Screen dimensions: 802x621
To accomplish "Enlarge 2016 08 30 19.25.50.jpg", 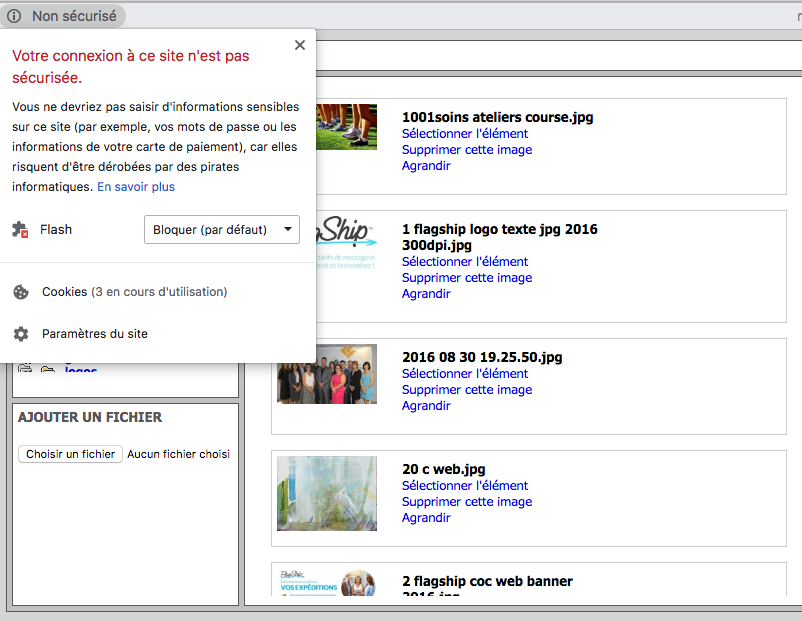I will point(426,406).
